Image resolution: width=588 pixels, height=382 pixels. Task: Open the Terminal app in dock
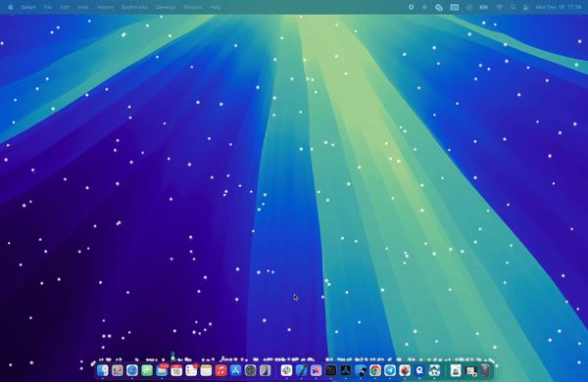(331, 370)
